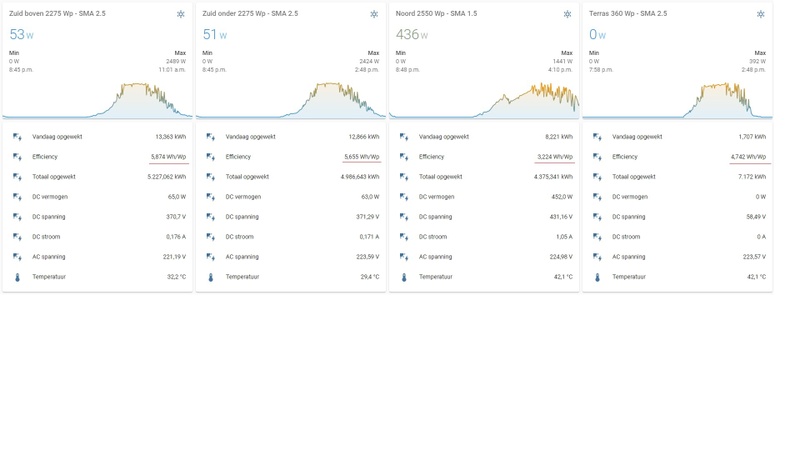Click Vandaag opgewekt icon in Noord card
Image resolution: width=800 pixels, height=450 pixels.
coord(404,137)
